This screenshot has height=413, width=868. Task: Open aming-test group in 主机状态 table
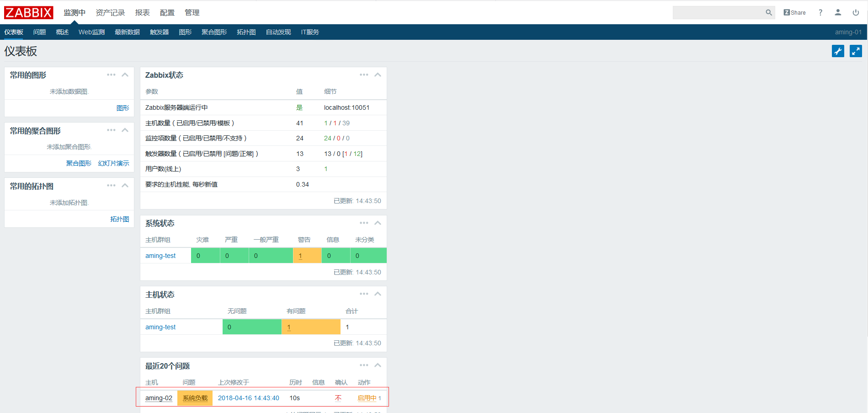[160, 327]
